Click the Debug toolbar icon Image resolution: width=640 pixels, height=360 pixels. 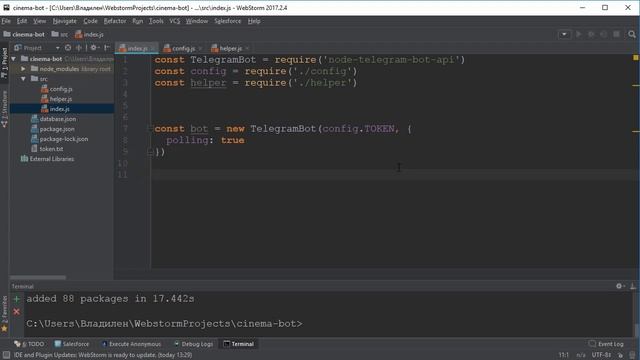[591, 34]
